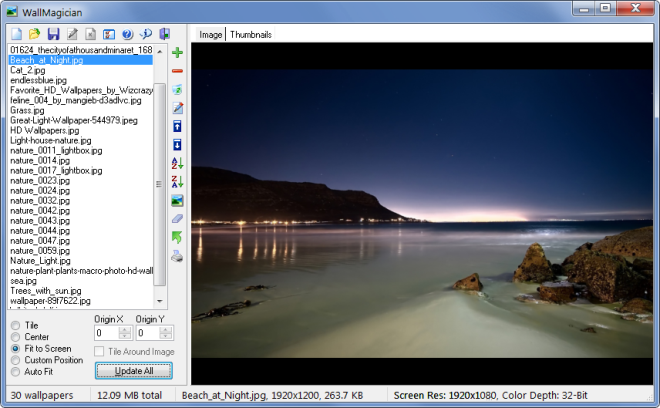Open the Image tab

[x=210, y=34]
